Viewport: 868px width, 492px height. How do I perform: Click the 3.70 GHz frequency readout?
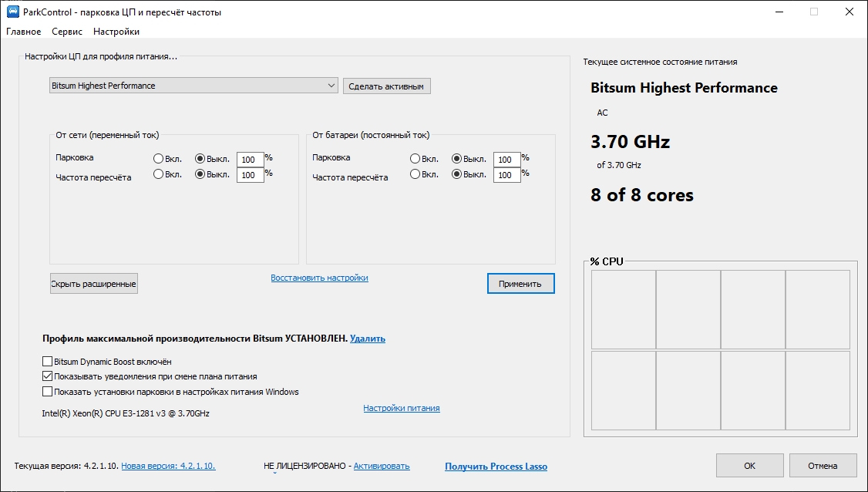pyautogui.click(x=630, y=142)
